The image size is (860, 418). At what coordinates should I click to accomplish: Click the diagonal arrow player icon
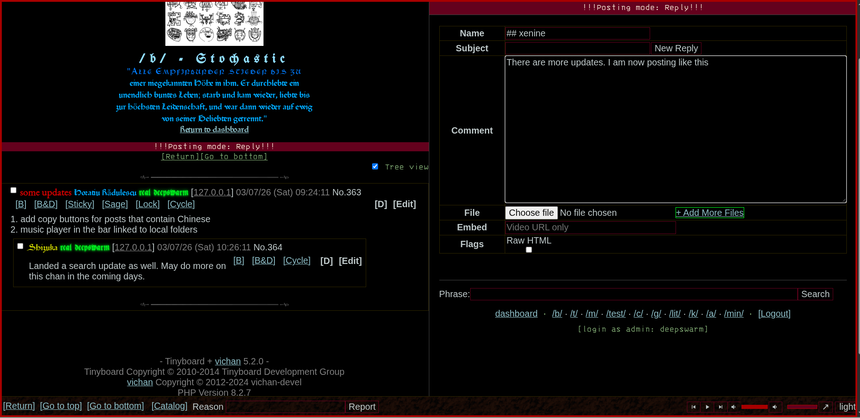click(x=826, y=407)
